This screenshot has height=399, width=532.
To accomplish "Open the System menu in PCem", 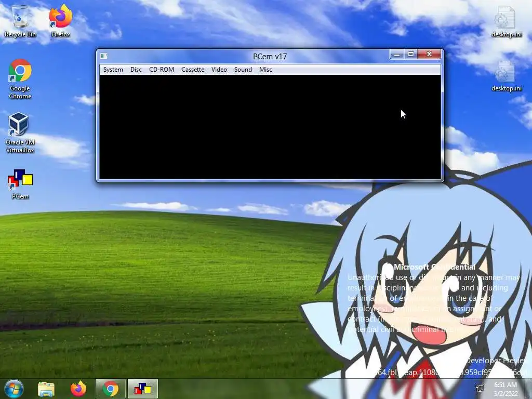I will [113, 70].
